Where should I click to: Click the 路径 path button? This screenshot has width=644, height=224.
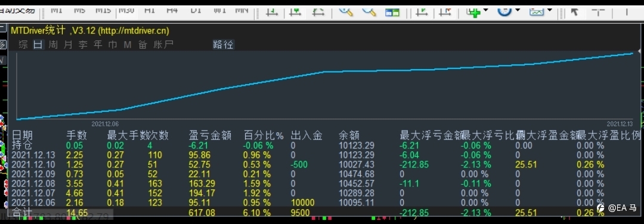[x=223, y=45]
